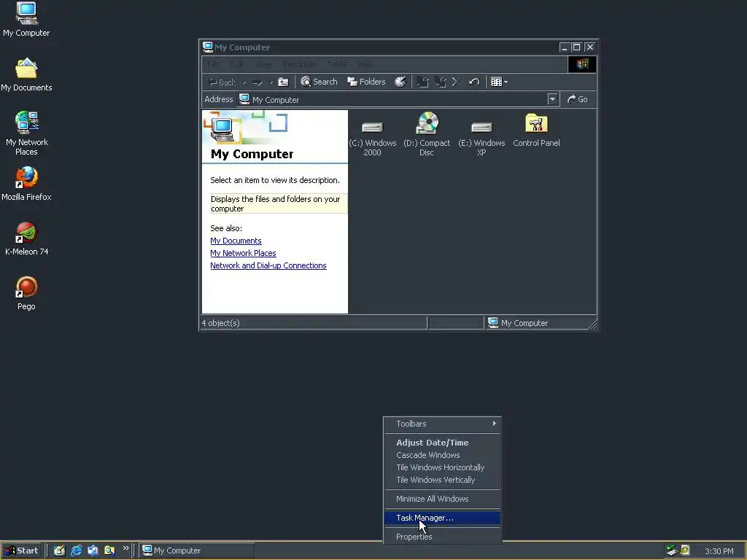Launch Internet Explorer from quick launch
747x560 pixels.
click(x=76, y=551)
